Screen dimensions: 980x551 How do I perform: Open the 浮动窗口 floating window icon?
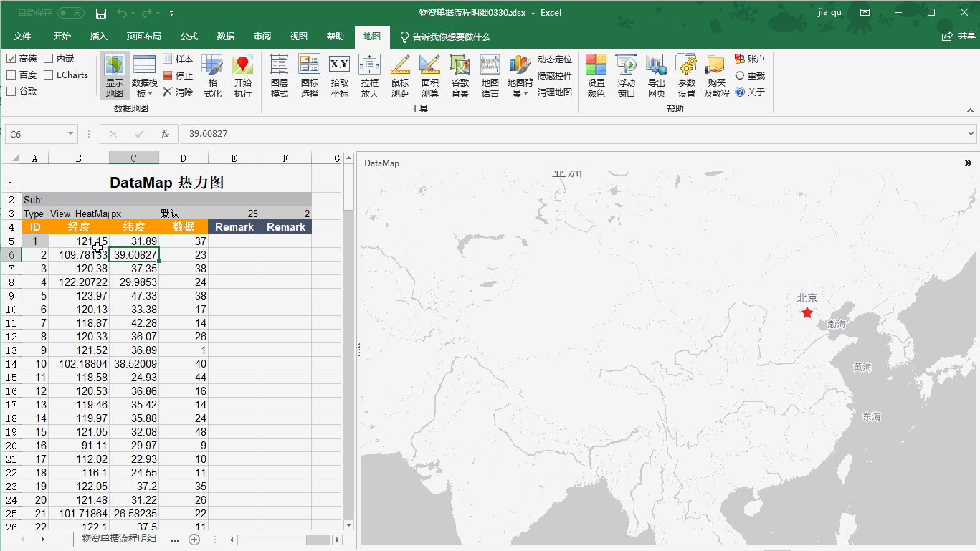coord(627,76)
